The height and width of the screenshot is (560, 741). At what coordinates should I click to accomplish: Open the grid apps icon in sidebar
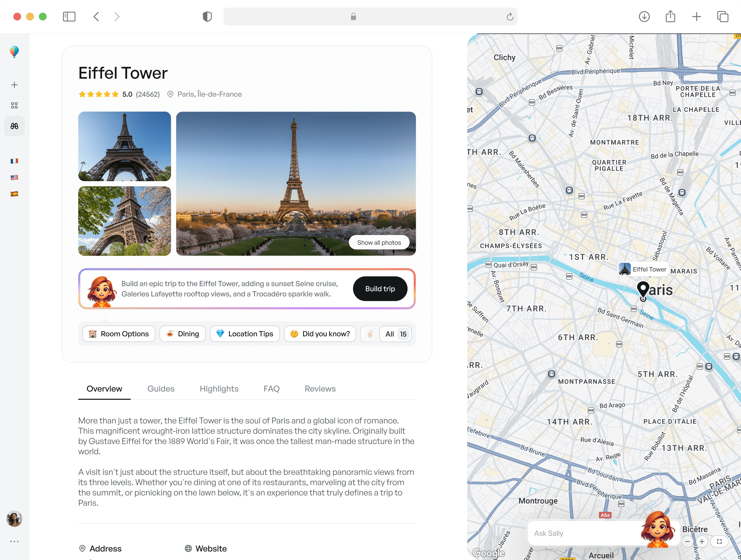(x=14, y=105)
